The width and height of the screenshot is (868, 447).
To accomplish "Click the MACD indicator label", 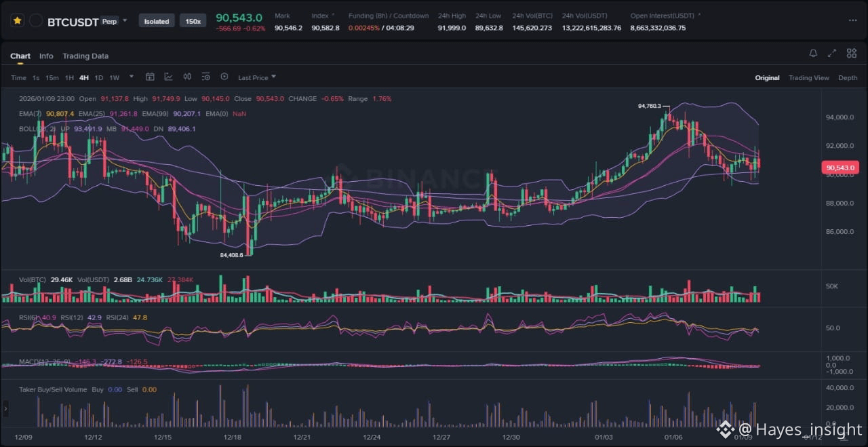I will 45,362.
